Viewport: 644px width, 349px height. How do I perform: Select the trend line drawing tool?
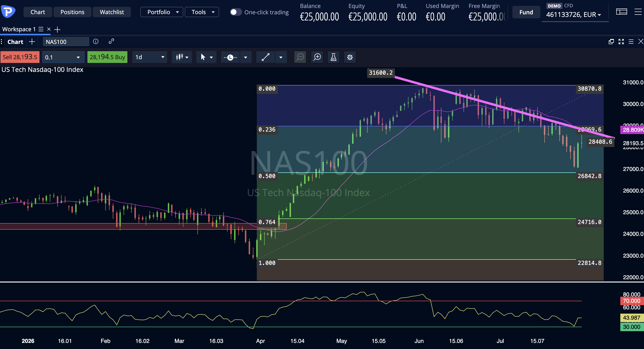click(266, 57)
